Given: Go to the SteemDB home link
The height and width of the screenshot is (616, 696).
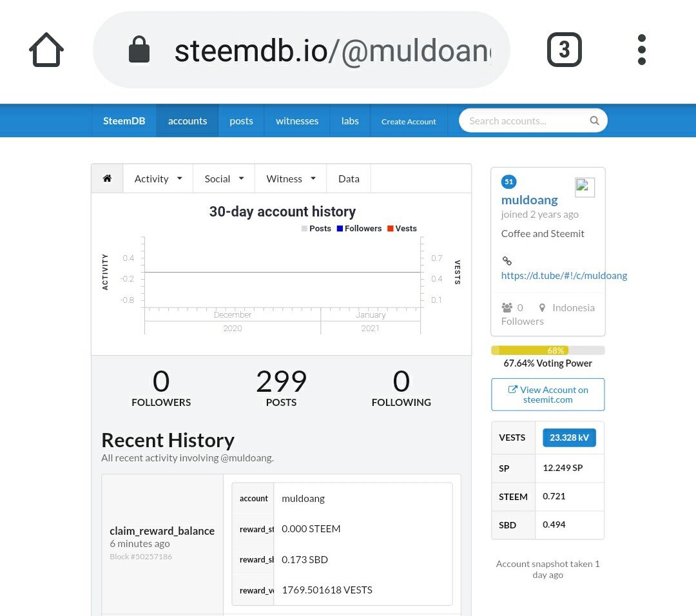Looking at the screenshot, I should [x=124, y=120].
